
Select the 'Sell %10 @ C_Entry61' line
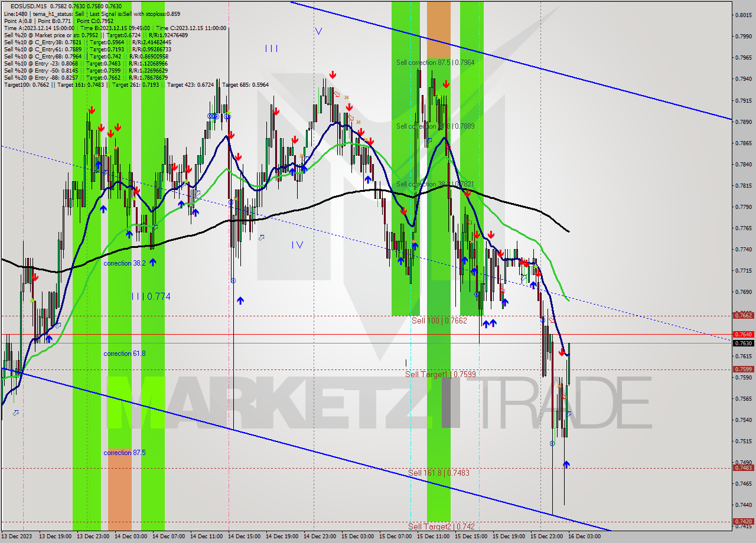point(87,49)
